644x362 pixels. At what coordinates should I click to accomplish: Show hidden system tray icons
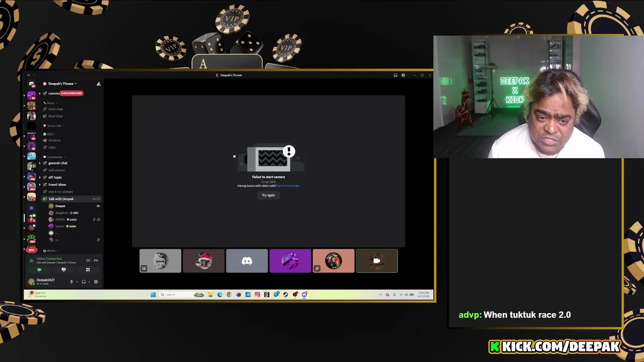pos(380,295)
